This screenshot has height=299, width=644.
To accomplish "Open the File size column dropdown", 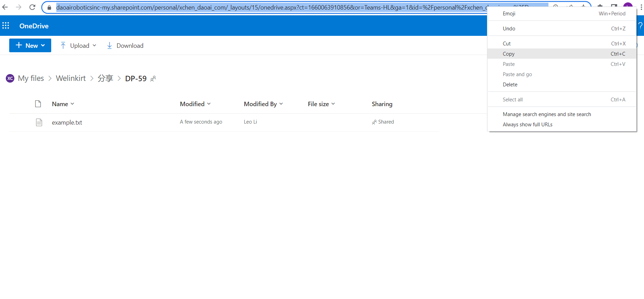I will (321, 104).
